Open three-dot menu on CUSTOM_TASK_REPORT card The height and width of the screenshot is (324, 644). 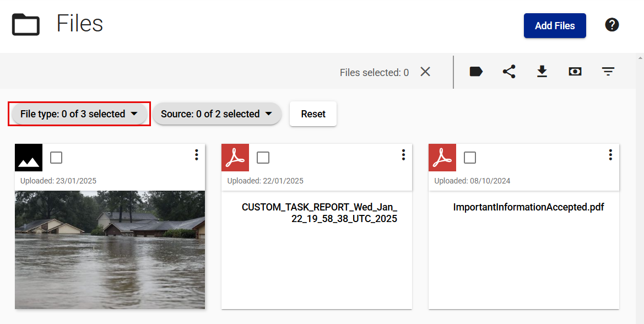coord(403,155)
